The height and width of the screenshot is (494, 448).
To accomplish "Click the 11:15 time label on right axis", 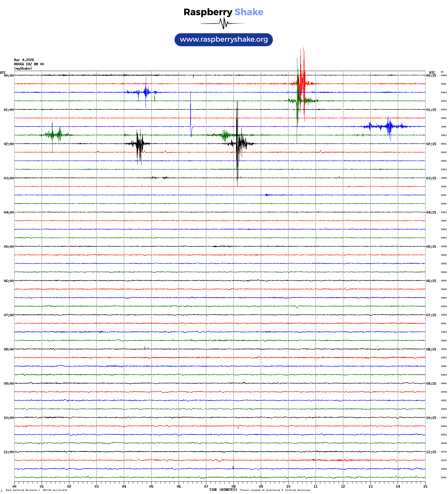I will (431, 452).
